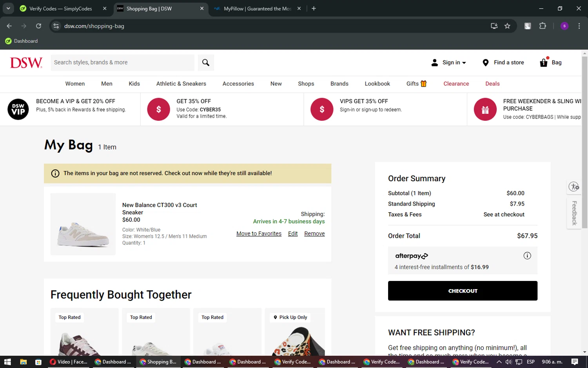Click the Sign in person icon
The image size is (588, 368).
(x=434, y=63)
